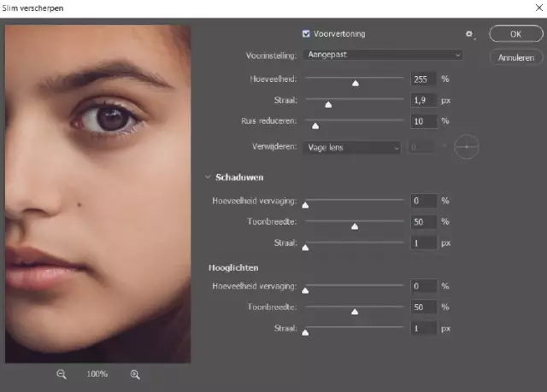Open the Voorinstelling dropdown
This screenshot has width=547, height=392.
[382, 55]
